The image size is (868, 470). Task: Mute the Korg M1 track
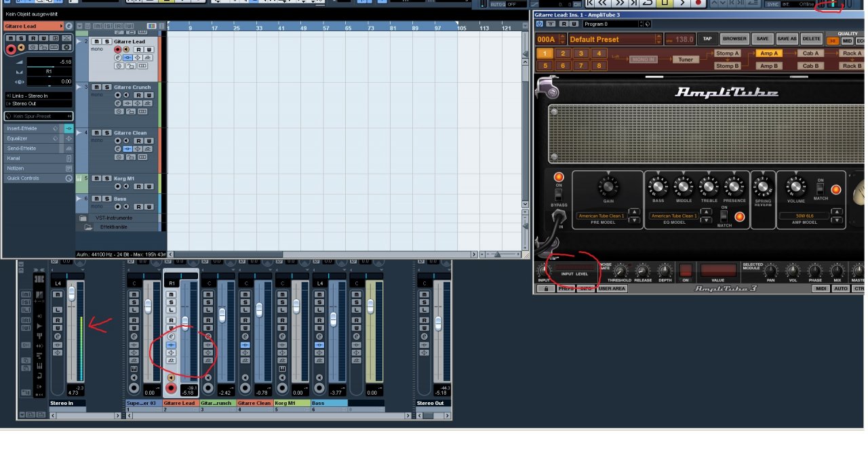coord(96,178)
